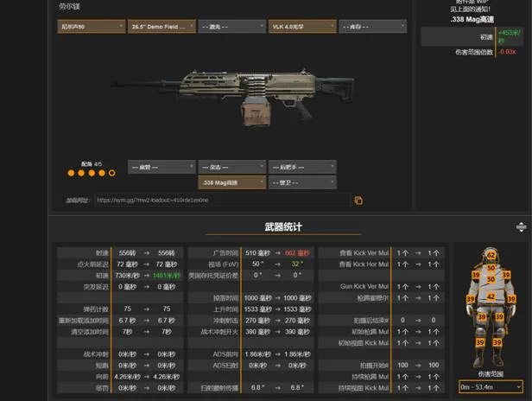532x401 pixels.
Task: Click the Gun Kick Ver Mul label
Action: (x=364, y=287)
